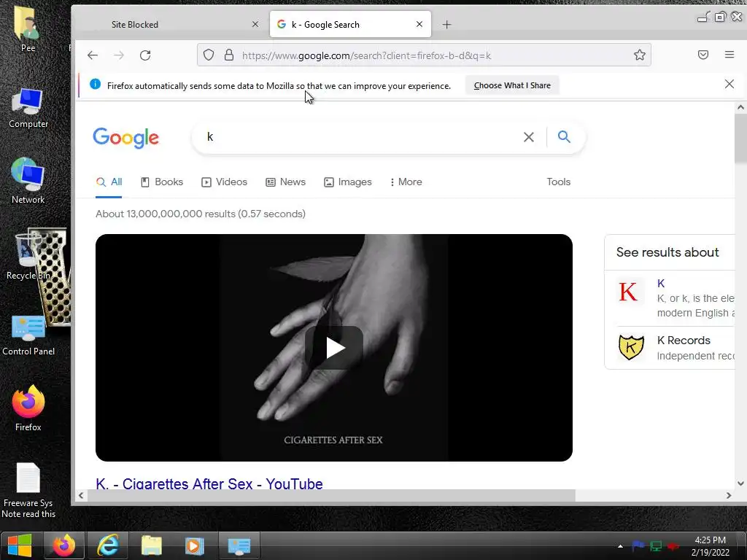The height and width of the screenshot is (560, 747).
Task: Play the Cigarettes After Sex video
Action: (334, 348)
